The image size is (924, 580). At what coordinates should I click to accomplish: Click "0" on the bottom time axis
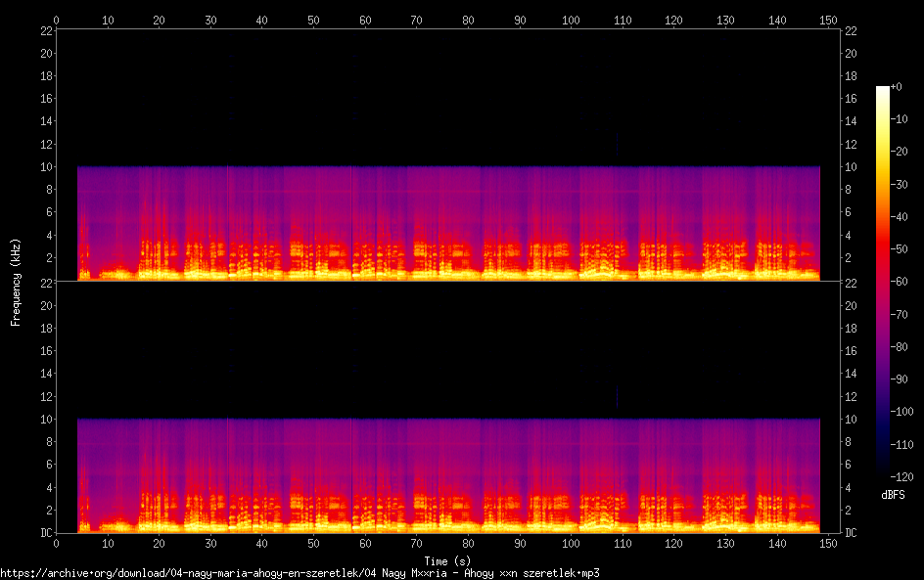[56, 544]
